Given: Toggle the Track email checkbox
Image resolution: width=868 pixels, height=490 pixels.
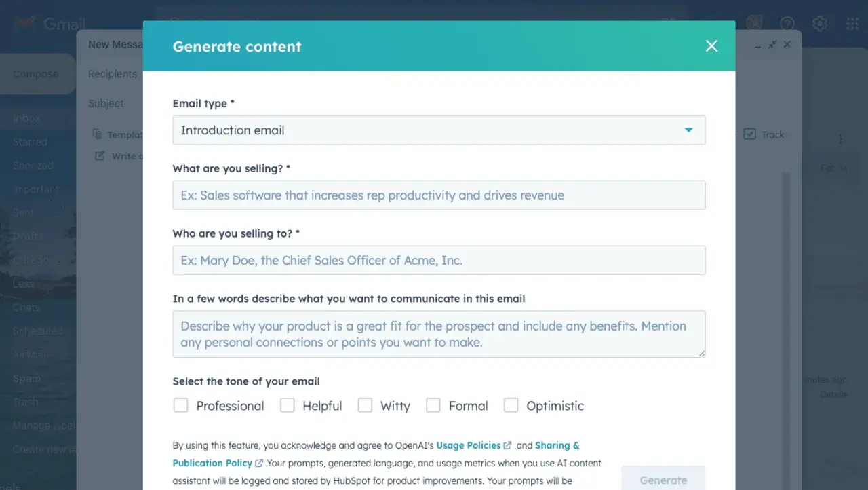Looking at the screenshot, I should (x=750, y=134).
